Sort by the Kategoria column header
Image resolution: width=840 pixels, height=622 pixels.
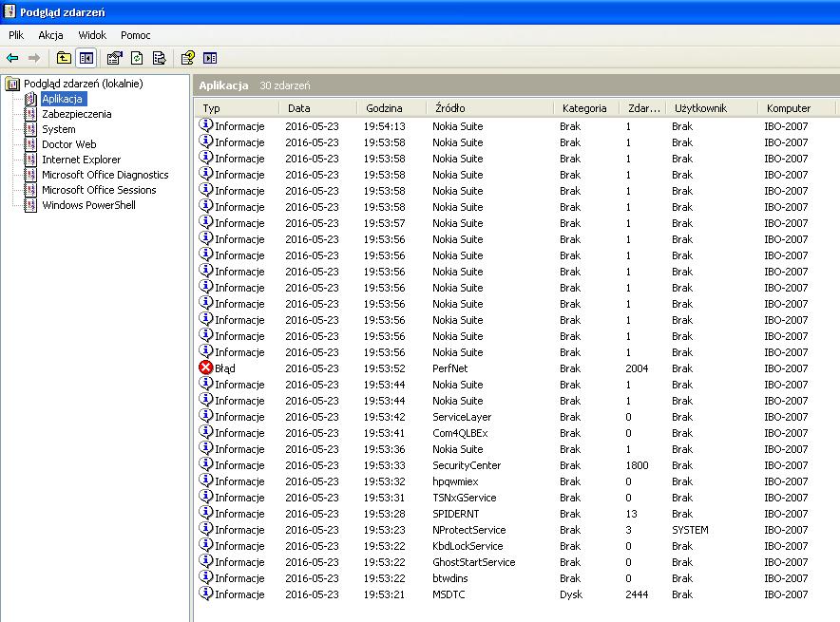coord(586,108)
